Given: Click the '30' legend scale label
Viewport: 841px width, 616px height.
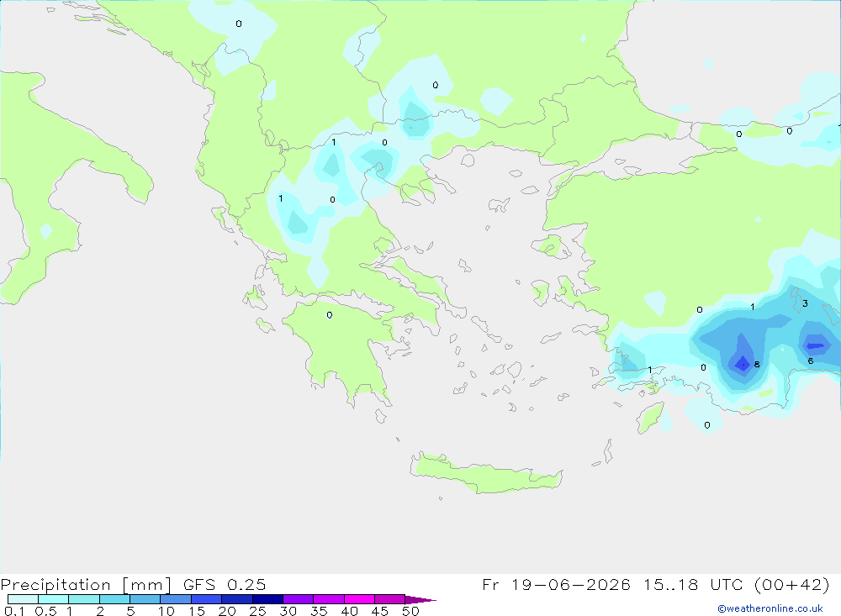Looking at the screenshot, I should point(288,611).
